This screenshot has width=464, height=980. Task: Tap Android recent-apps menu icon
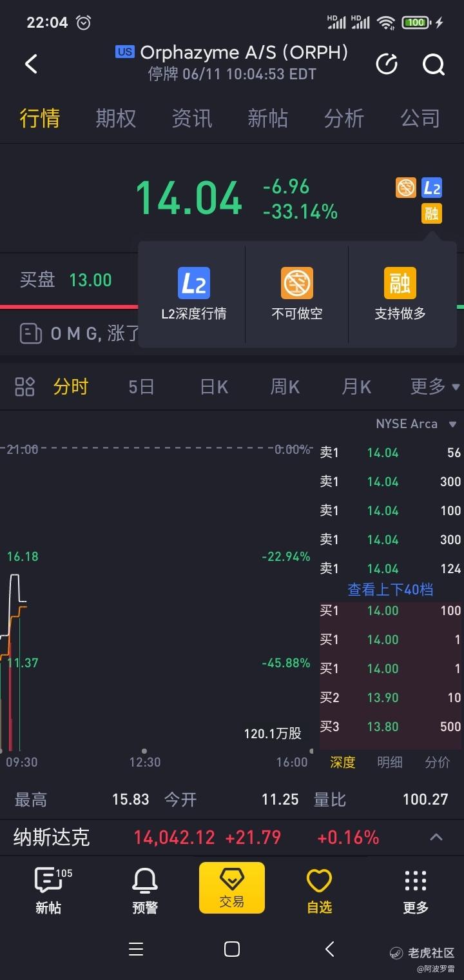point(135,949)
